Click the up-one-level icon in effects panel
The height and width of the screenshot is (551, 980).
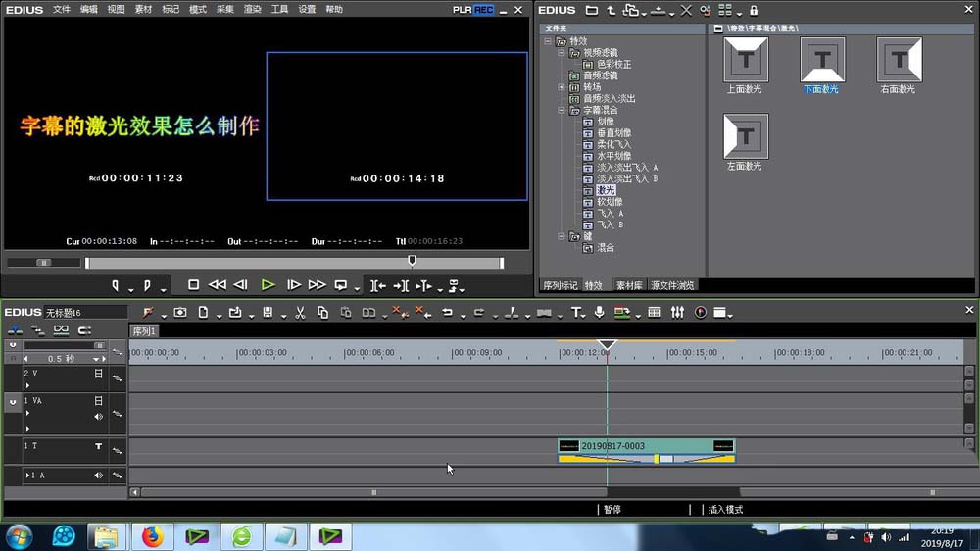point(611,10)
